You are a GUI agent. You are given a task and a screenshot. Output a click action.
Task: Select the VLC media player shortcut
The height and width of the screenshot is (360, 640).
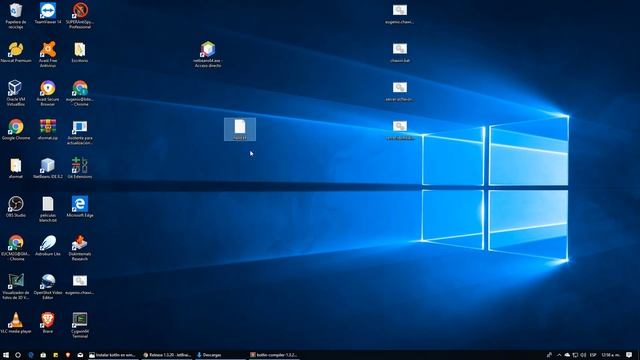[16, 322]
